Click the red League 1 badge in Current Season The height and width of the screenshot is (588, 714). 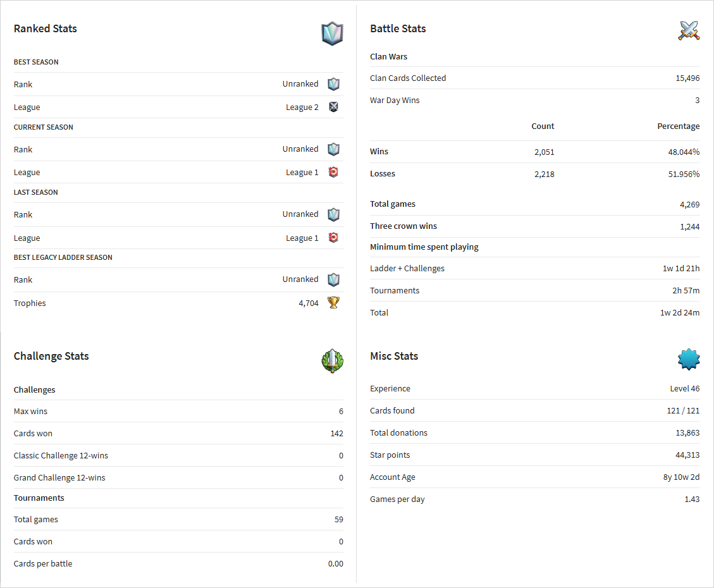tap(333, 172)
